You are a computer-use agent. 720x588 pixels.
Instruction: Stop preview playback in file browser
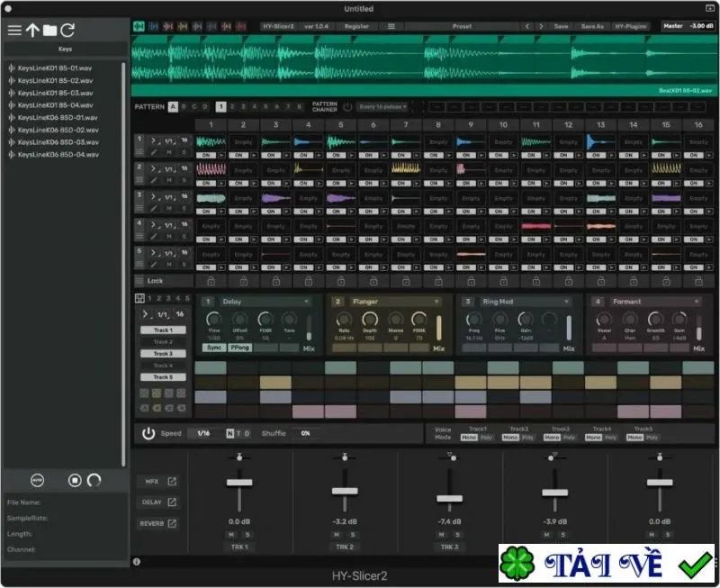click(x=75, y=481)
